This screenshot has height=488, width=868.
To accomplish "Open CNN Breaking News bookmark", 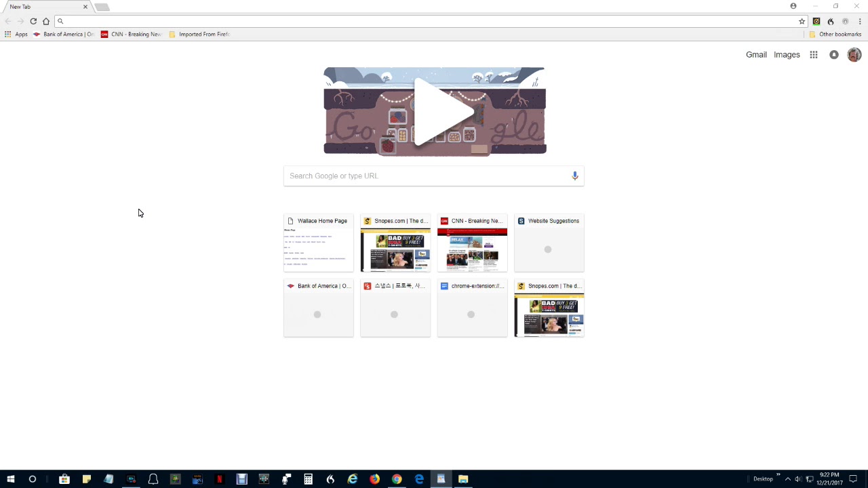I will point(132,34).
